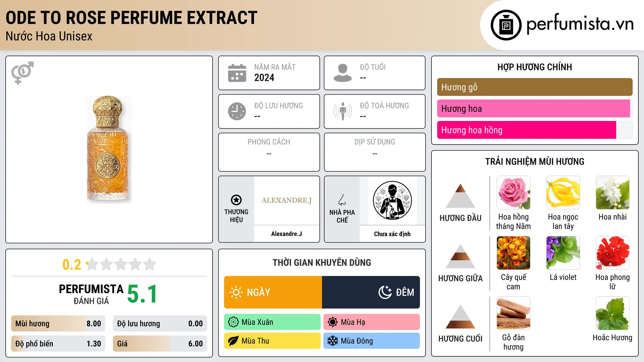The height and width of the screenshot is (362, 644).
Task: Open the Lá violet note image
Action: click(563, 253)
